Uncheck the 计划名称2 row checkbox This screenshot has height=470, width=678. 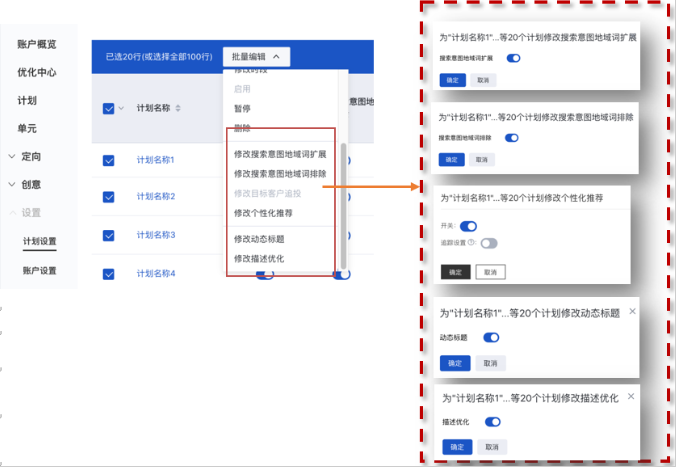[109, 197]
